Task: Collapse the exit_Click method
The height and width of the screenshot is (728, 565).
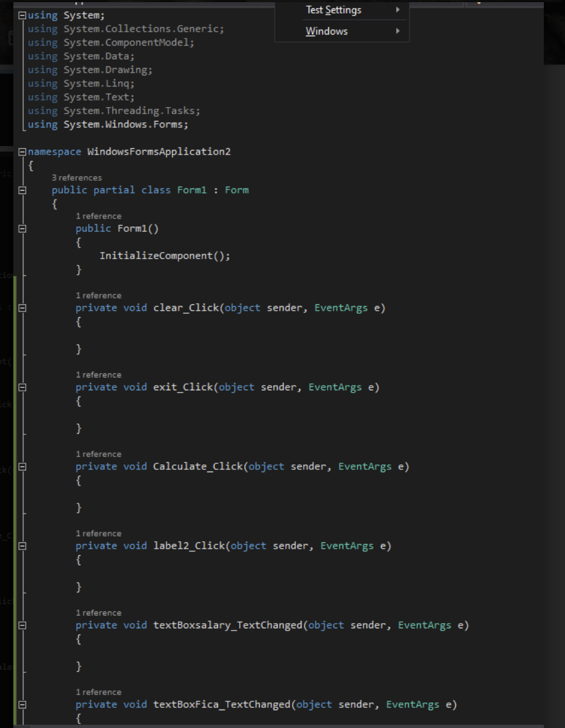Action: [x=21, y=387]
